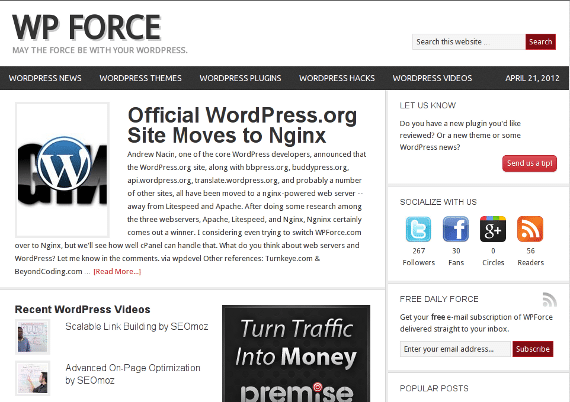This screenshot has width=570, height=402.
Task: Open the Facebook fans icon
Action: [x=455, y=229]
